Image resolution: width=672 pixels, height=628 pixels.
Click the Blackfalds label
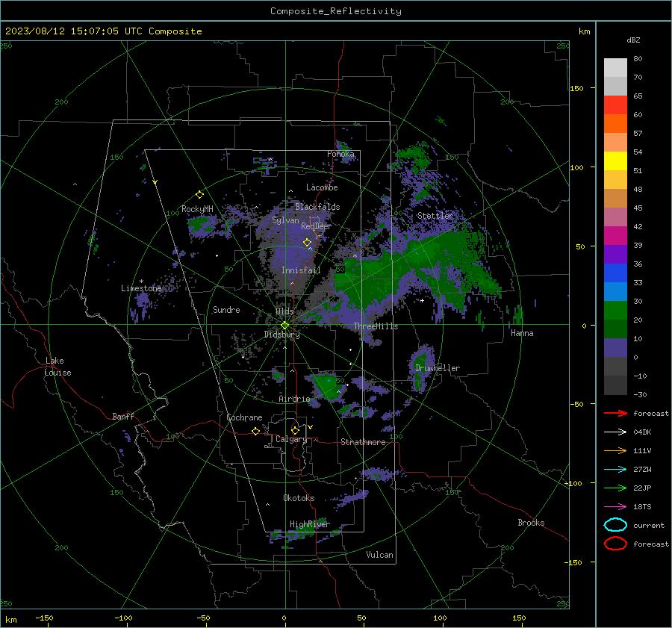317,207
